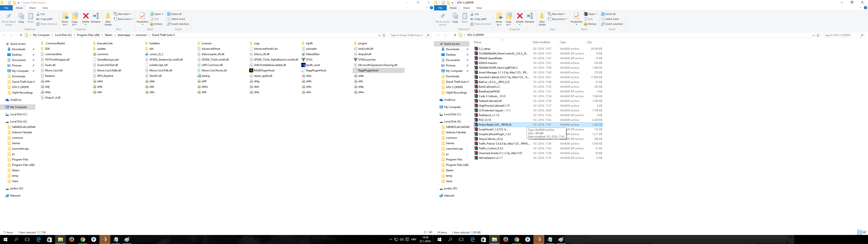
Task: Open the View tab in the GTA 5 LSPDFR window
Action: pyautogui.click(x=479, y=8)
